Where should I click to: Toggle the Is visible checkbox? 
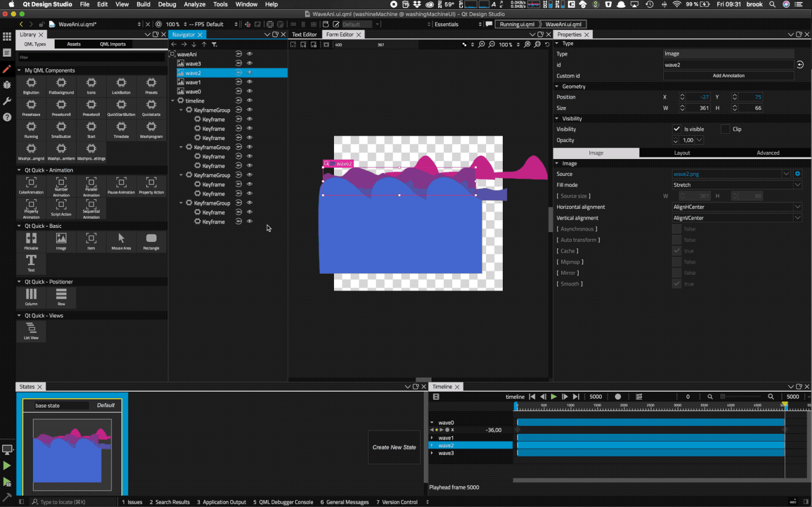677,129
